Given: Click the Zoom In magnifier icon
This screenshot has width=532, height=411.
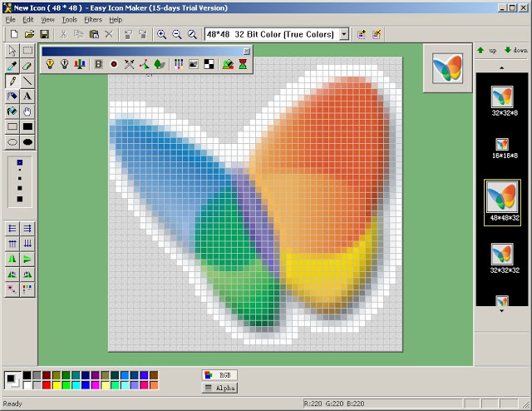Looking at the screenshot, I should click(161, 34).
